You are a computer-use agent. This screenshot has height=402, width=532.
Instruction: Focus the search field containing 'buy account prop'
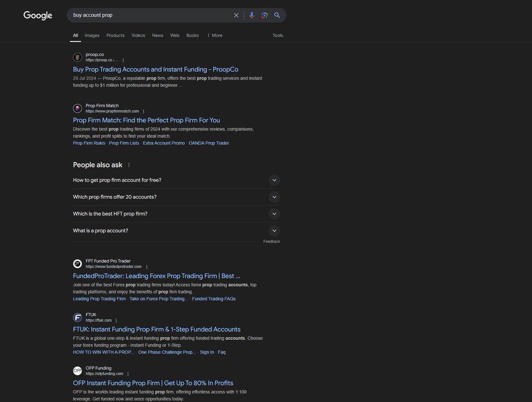coord(151,15)
